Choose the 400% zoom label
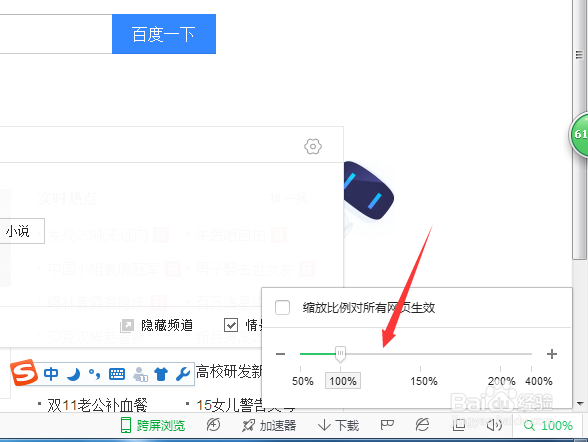The height and width of the screenshot is (442, 588). point(538,381)
